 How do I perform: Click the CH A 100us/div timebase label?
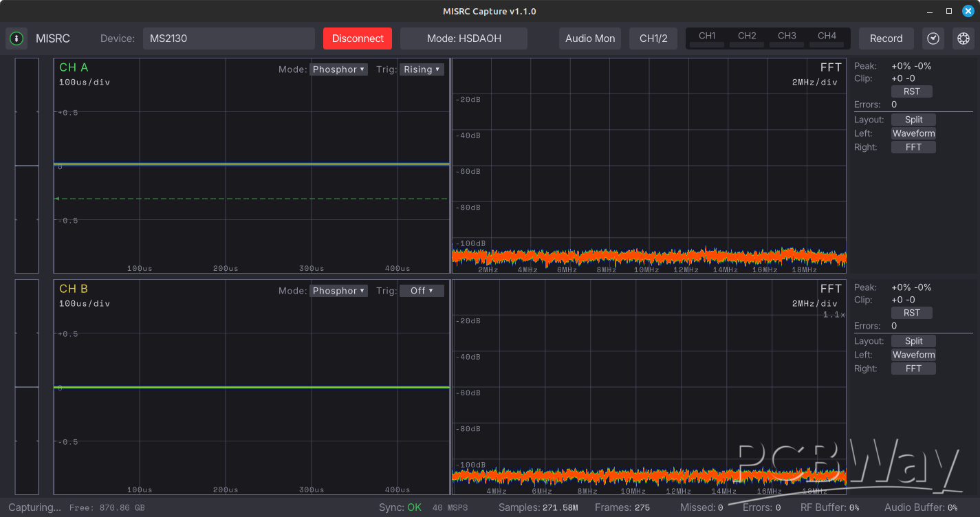pyautogui.click(x=85, y=82)
